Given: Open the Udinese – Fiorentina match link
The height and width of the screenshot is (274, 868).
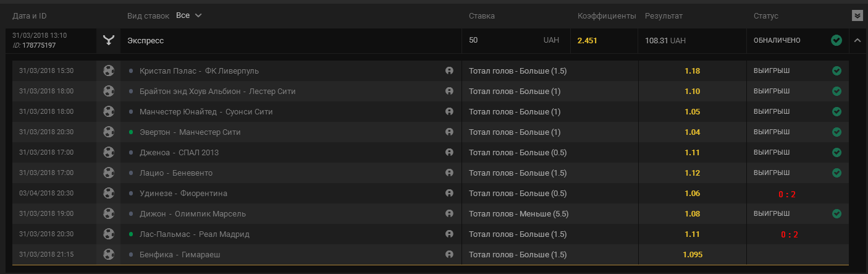Looking at the screenshot, I should click(183, 194).
